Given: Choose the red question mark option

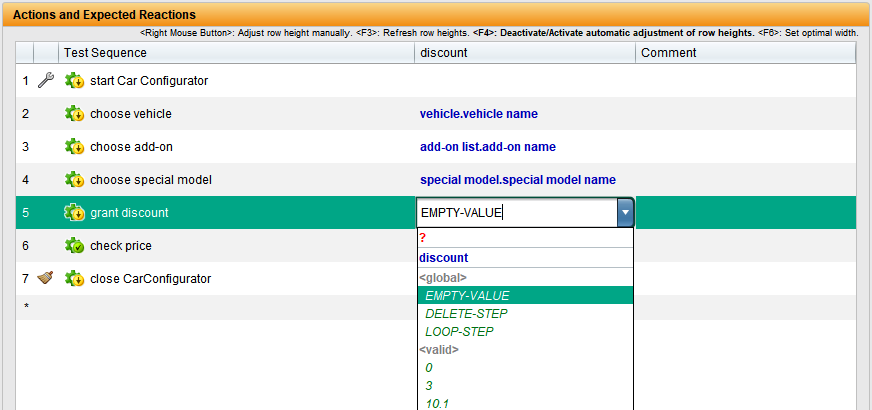Looking at the screenshot, I should 525,238.
